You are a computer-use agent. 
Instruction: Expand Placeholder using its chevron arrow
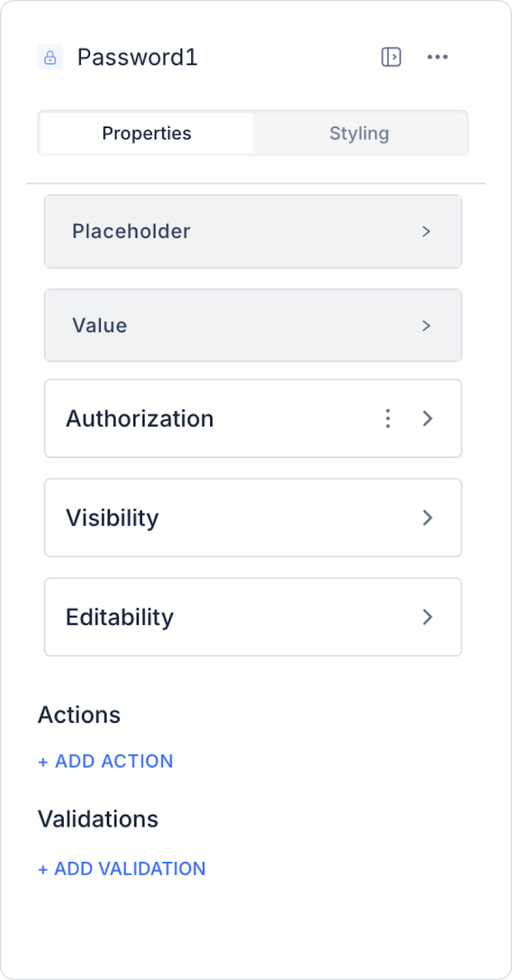point(426,232)
